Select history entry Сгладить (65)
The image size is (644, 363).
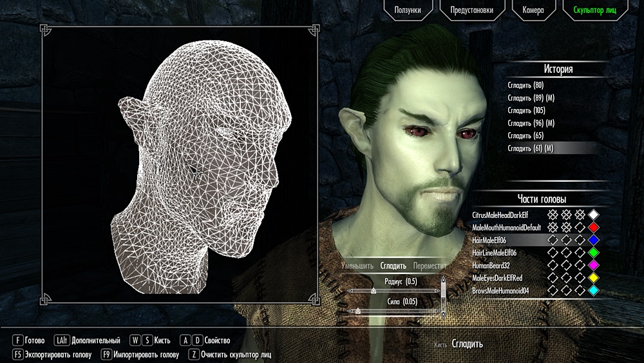(526, 135)
